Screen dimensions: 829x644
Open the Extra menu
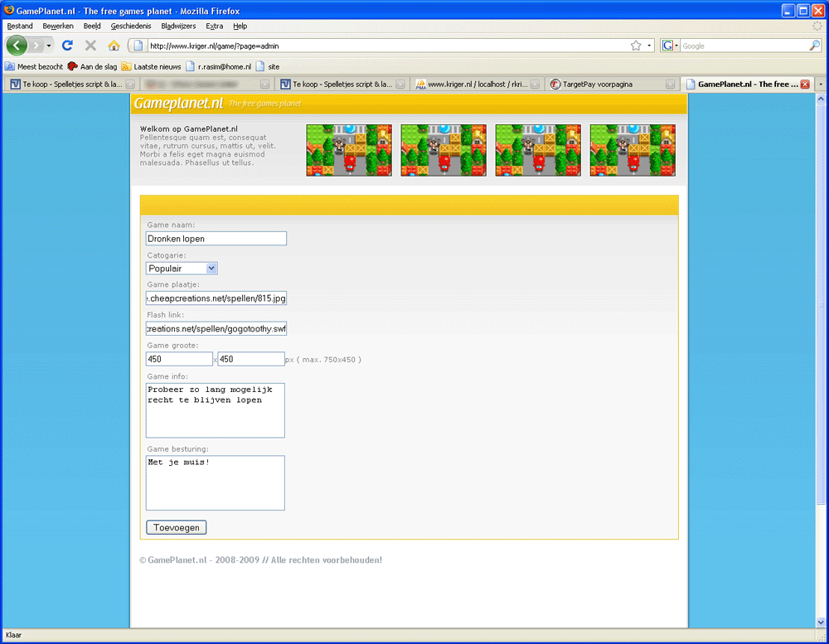(x=214, y=26)
